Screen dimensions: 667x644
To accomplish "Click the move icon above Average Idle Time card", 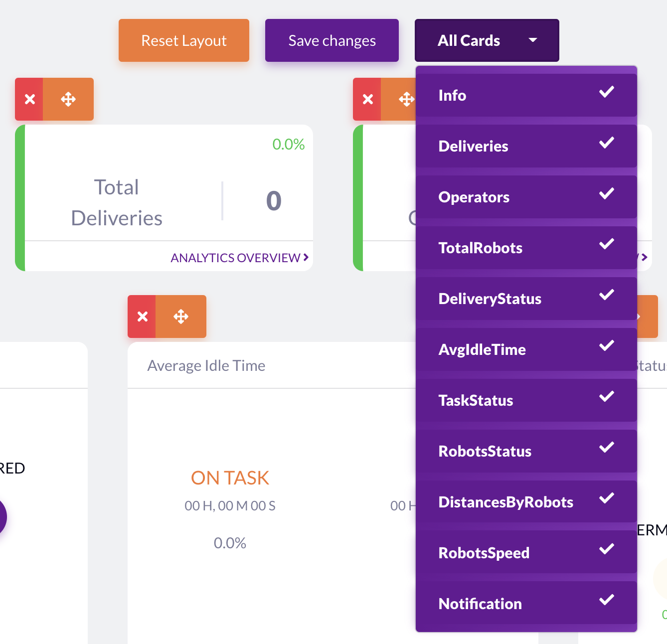I will [x=180, y=316].
